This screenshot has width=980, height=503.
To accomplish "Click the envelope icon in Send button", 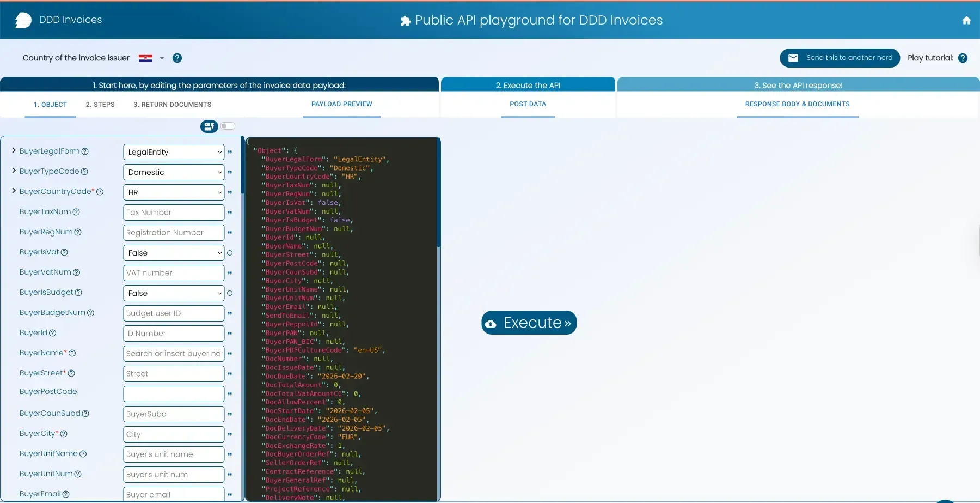I will (x=794, y=58).
